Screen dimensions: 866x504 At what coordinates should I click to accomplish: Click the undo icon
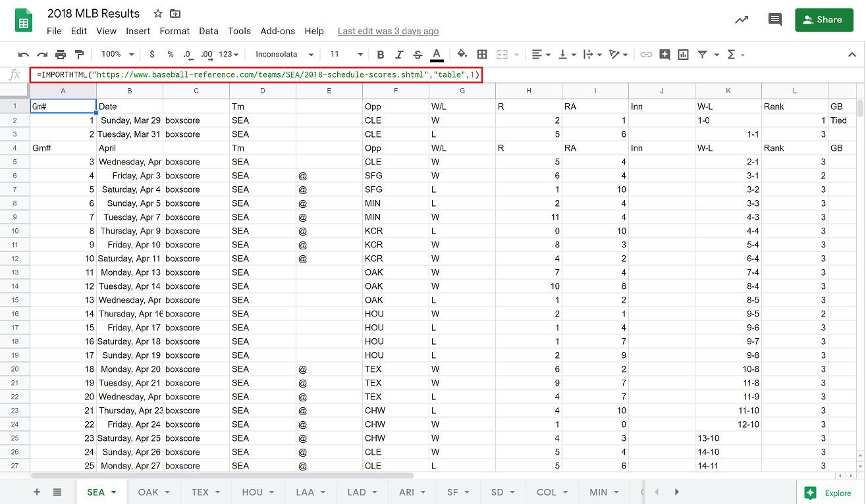click(24, 55)
